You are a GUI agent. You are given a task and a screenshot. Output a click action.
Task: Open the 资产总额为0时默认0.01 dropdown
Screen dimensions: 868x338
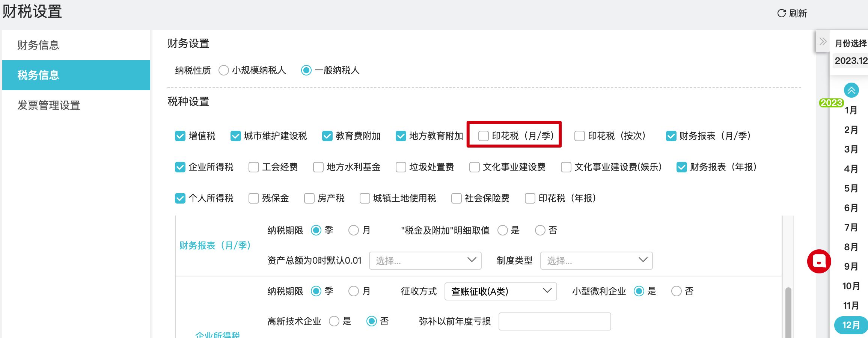[425, 261]
